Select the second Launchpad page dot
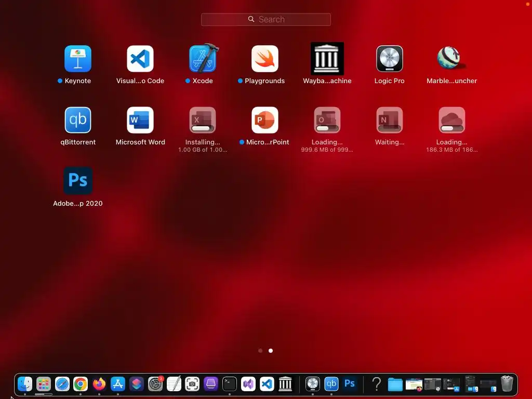 click(x=270, y=351)
